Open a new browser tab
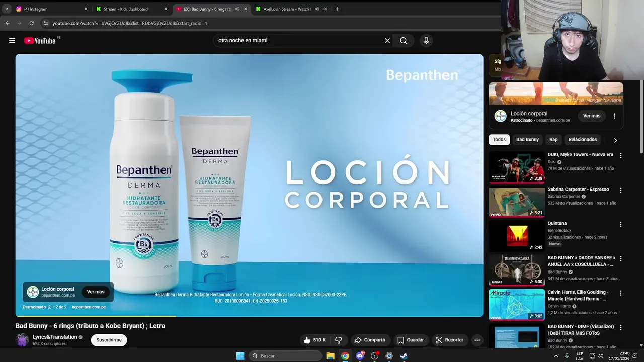Screen dimensions: 644x362 337,9
